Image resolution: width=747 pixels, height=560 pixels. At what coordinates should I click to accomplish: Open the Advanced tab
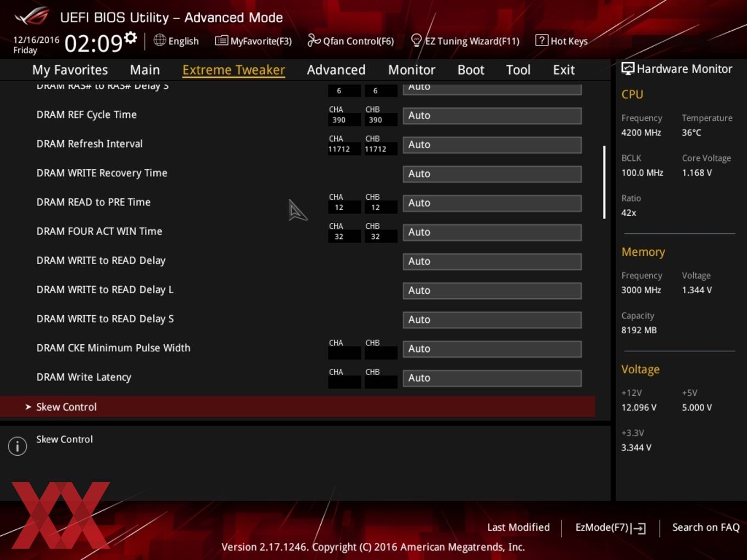pos(336,70)
